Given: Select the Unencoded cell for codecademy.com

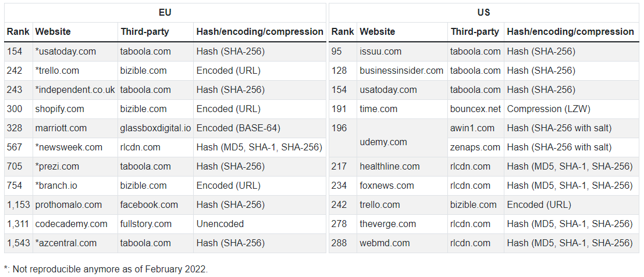Looking at the screenshot, I should [x=259, y=224].
